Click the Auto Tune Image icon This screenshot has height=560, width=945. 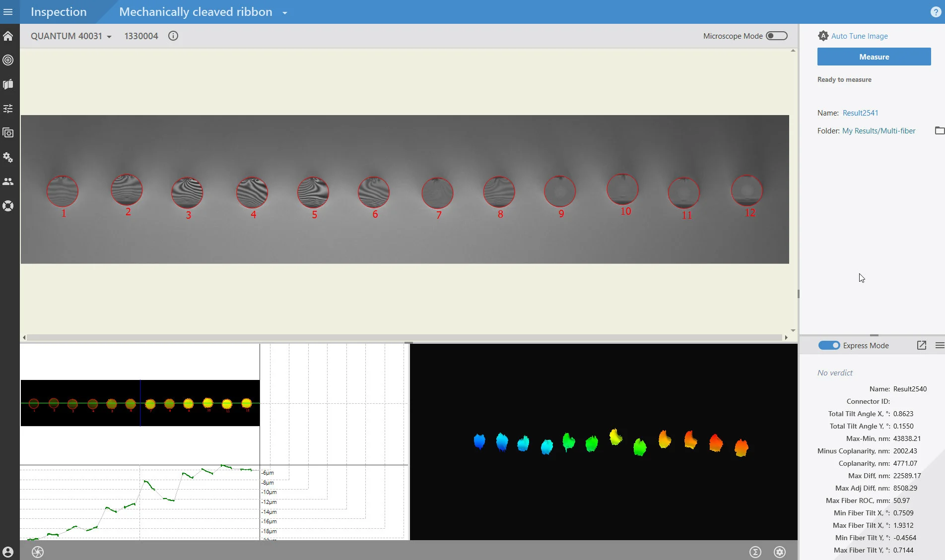(823, 36)
